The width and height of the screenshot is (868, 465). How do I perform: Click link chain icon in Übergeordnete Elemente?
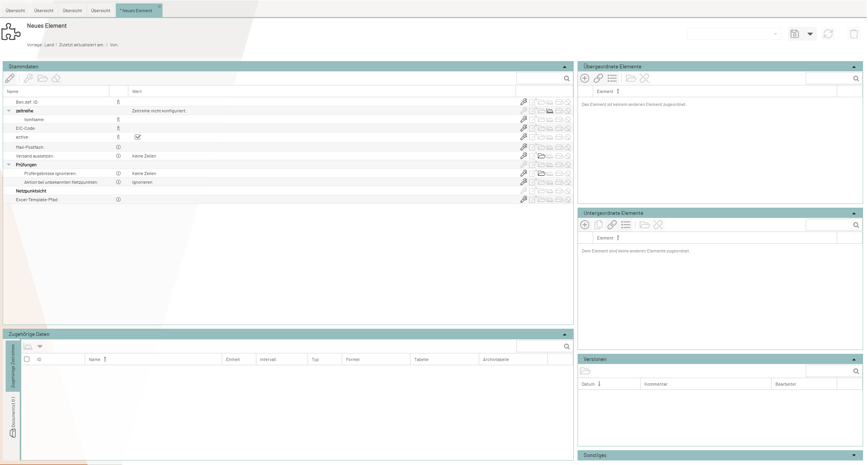point(598,78)
